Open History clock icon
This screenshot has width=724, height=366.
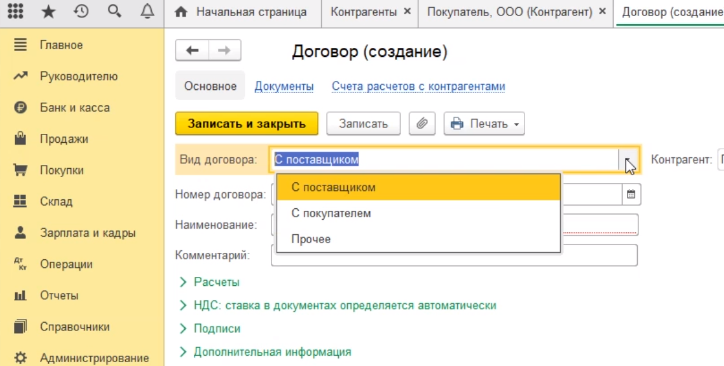point(81,11)
